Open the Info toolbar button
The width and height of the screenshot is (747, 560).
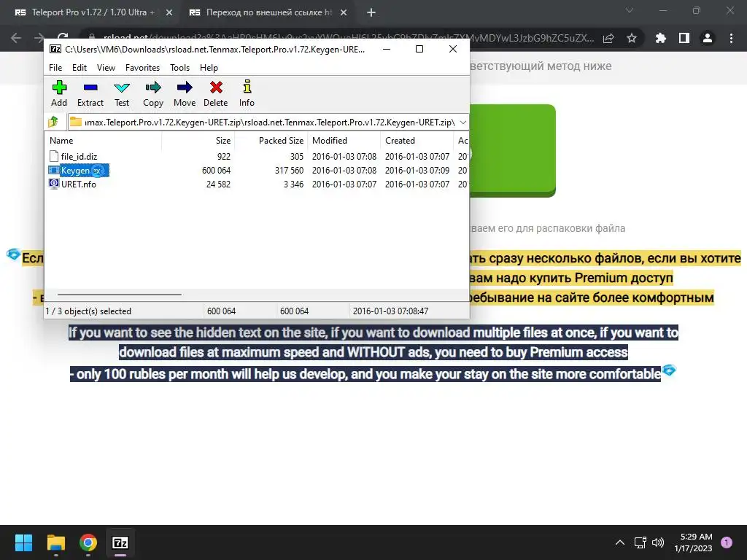(247, 94)
